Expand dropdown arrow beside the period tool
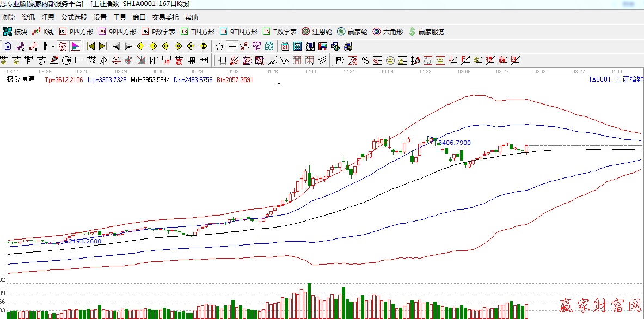 click(x=53, y=46)
